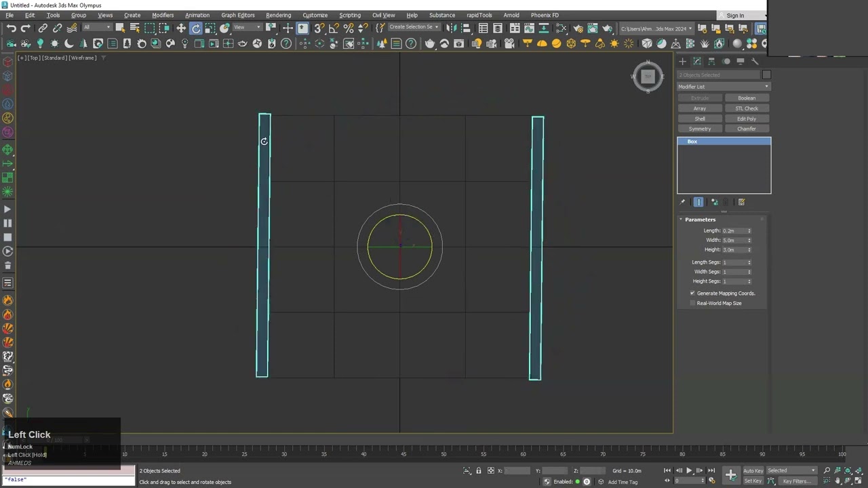868x488 pixels.
Task: Apply the Chamfer modifier button
Action: click(747, 129)
